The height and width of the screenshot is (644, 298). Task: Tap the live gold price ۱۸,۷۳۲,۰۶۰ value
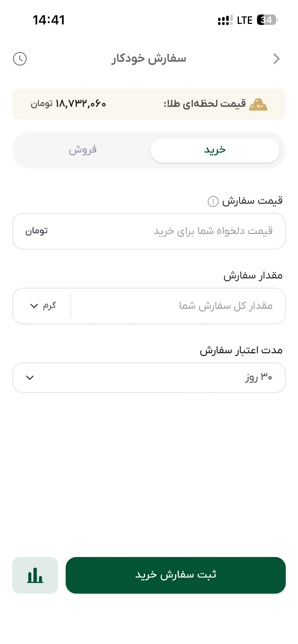(x=80, y=104)
